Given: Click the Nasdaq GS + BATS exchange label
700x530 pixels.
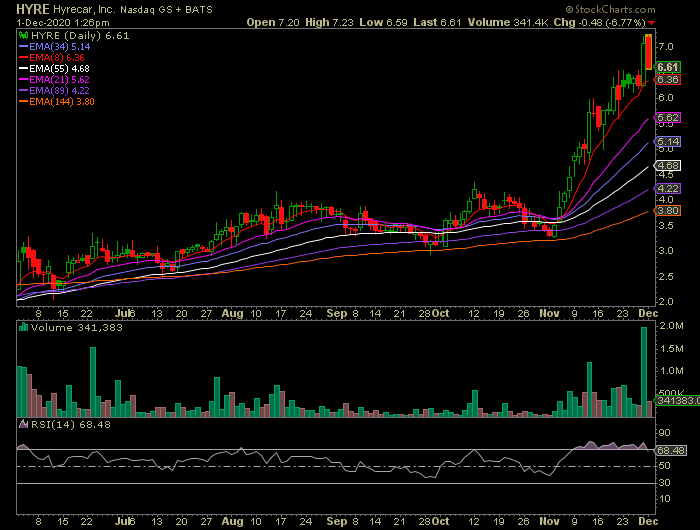Looking at the screenshot, I should click(x=166, y=9).
